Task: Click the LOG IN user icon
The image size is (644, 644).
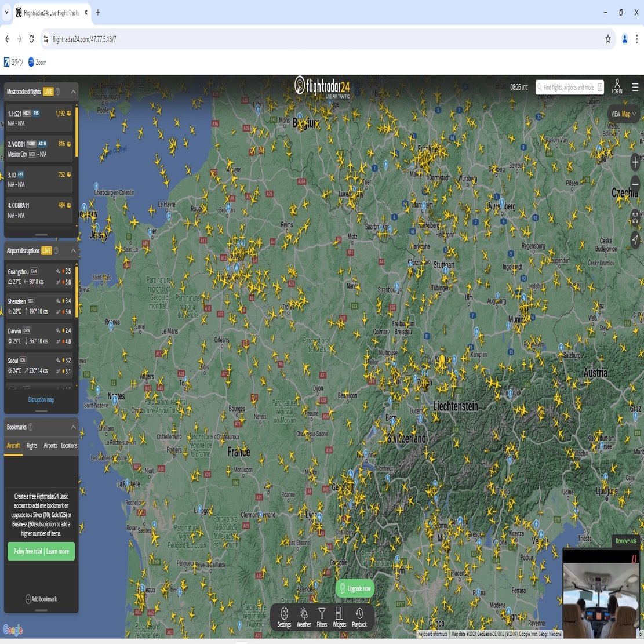Action: (x=617, y=86)
